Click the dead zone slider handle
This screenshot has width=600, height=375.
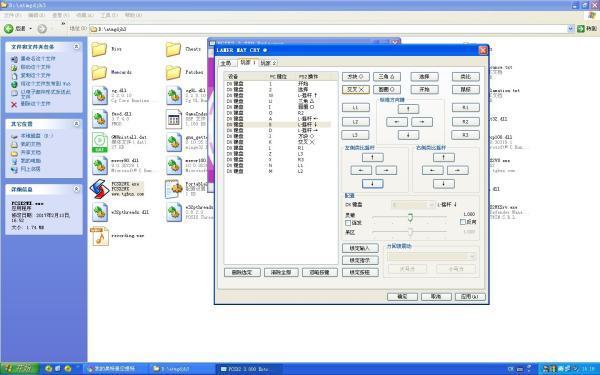[410, 232]
